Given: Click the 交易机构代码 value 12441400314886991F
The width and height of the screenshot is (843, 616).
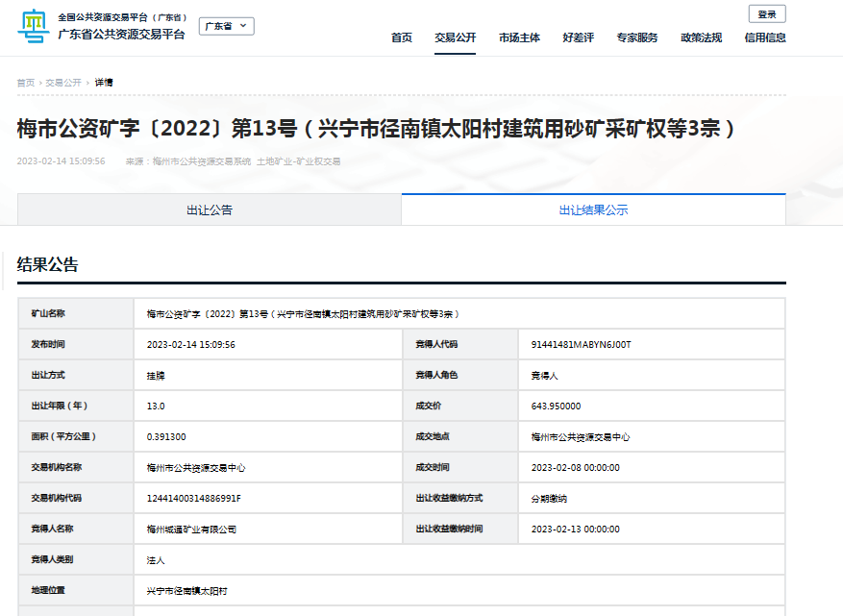Looking at the screenshot, I should point(194,499).
